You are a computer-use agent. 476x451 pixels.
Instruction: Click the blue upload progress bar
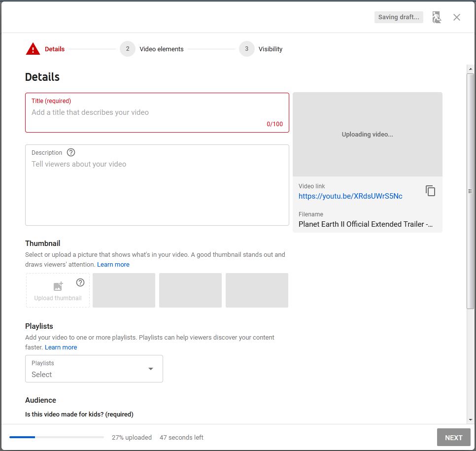(22, 437)
